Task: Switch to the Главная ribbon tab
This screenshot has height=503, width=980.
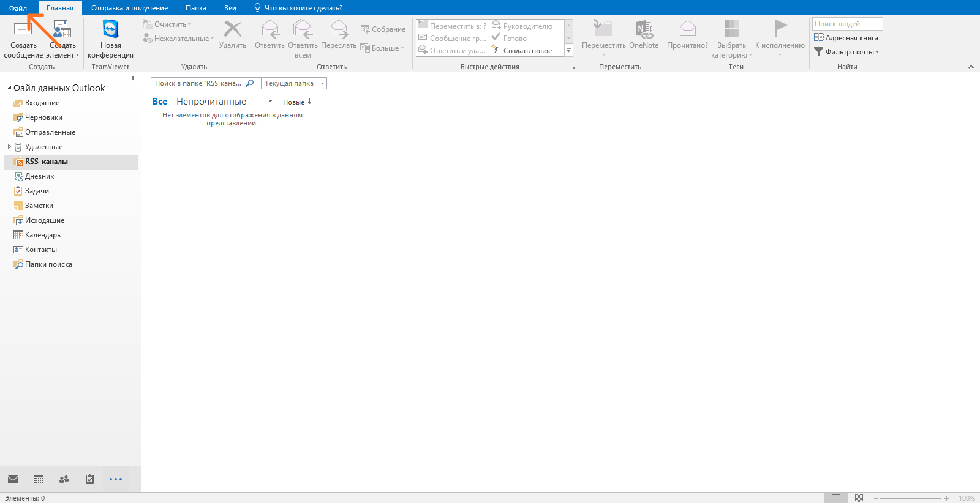Action: (x=60, y=8)
